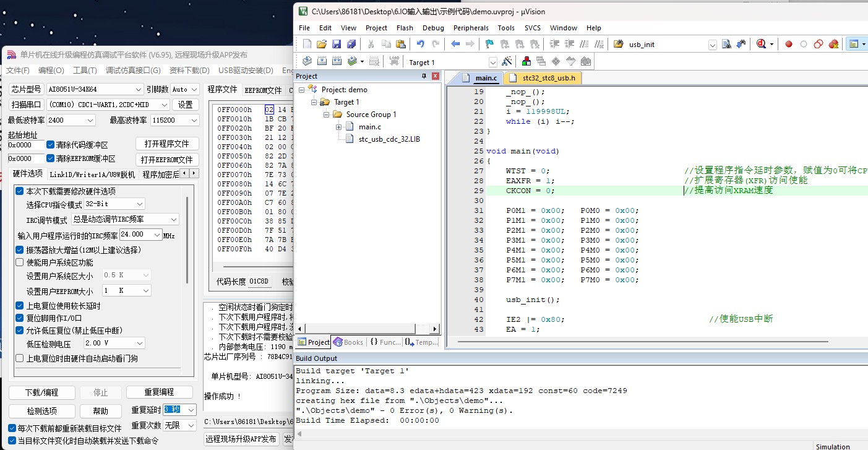Toggle 振荡器放大增益 checkbox

[x=20, y=250]
